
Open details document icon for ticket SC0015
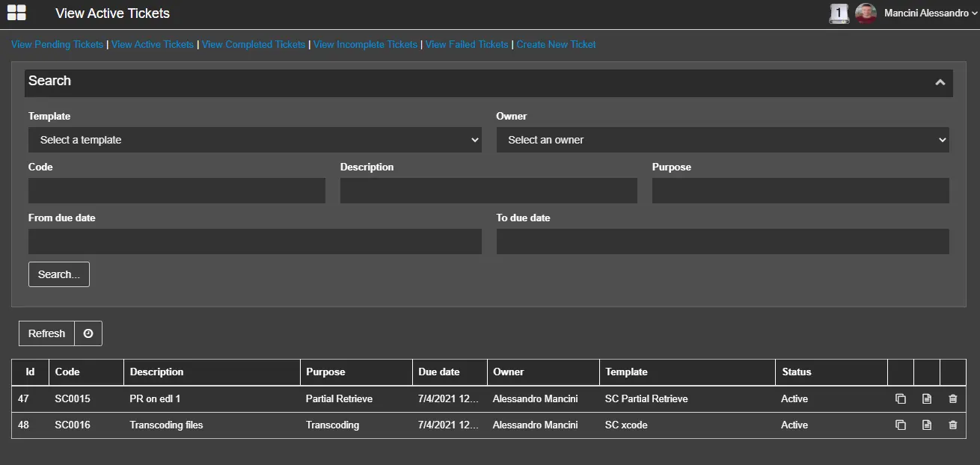tap(927, 399)
